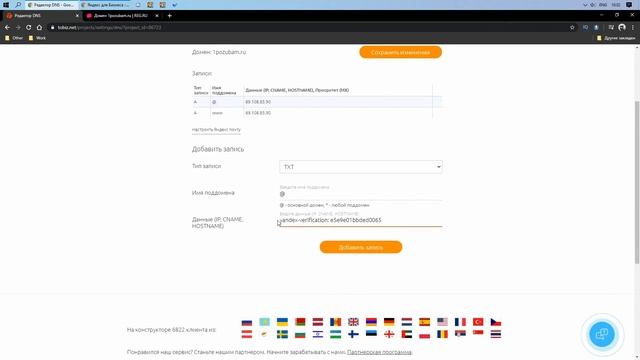
Task: Open the browser home page
Action: tap(39, 27)
